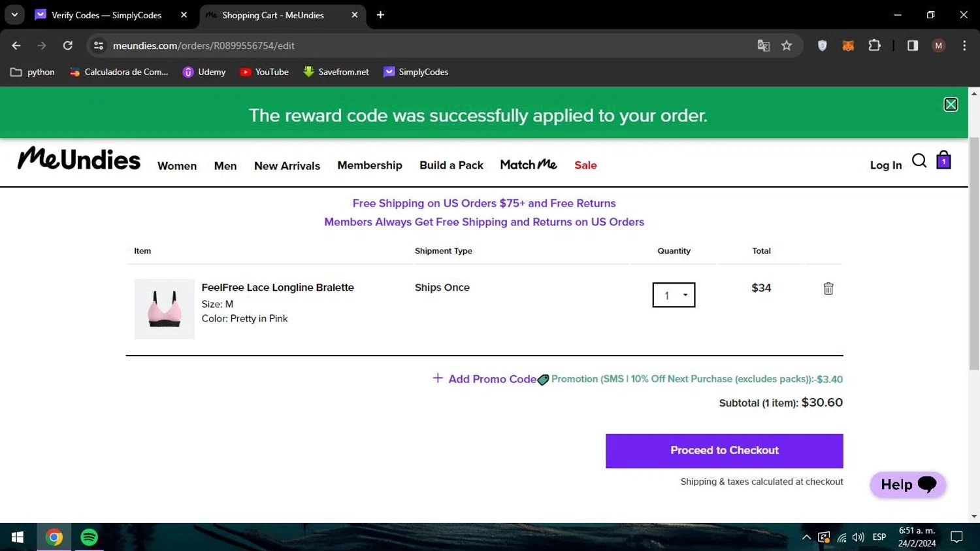Open a new browser tab
The image size is (980, 551).
[x=380, y=14]
